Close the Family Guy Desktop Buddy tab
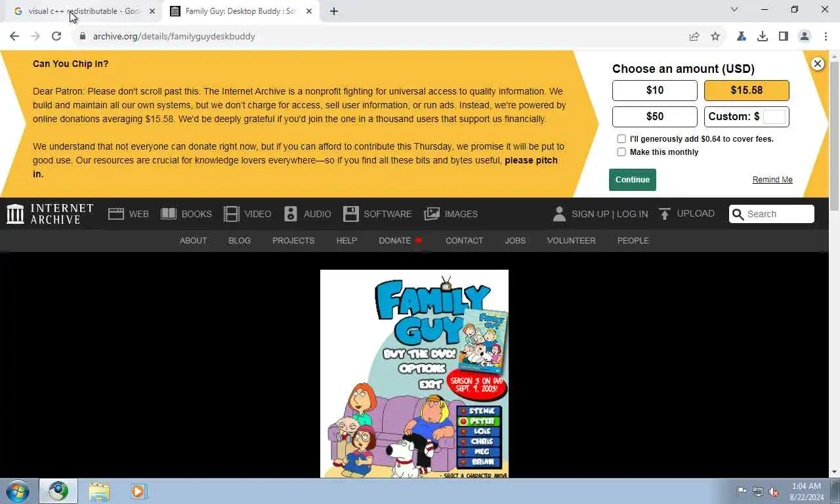The image size is (840, 504). click(309, 11)
